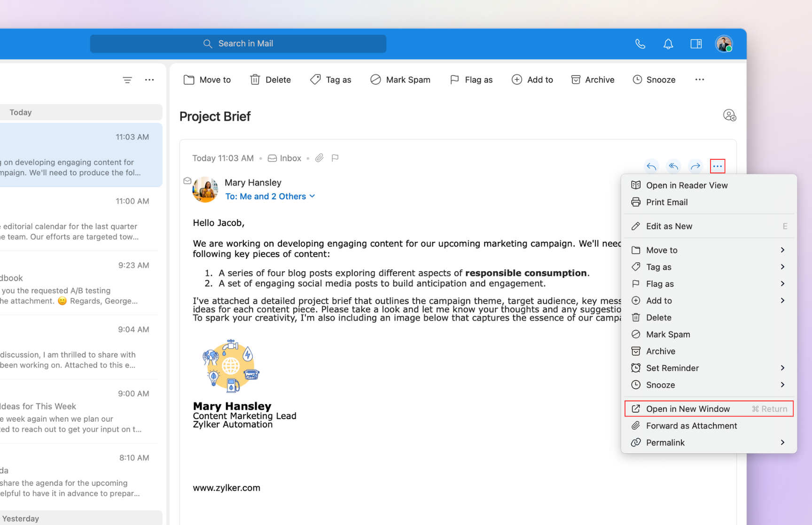Choose Archive in the context menu
This screenshot has width=812, height=525.
[x=709, y=351]
